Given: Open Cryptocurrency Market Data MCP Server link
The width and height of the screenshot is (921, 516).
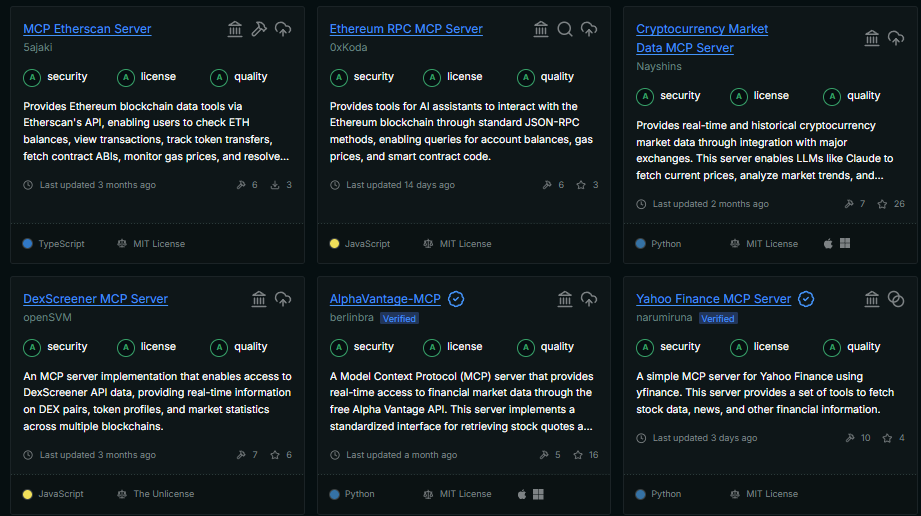Looking at the screenshot, I should click(x=702, y=38).
